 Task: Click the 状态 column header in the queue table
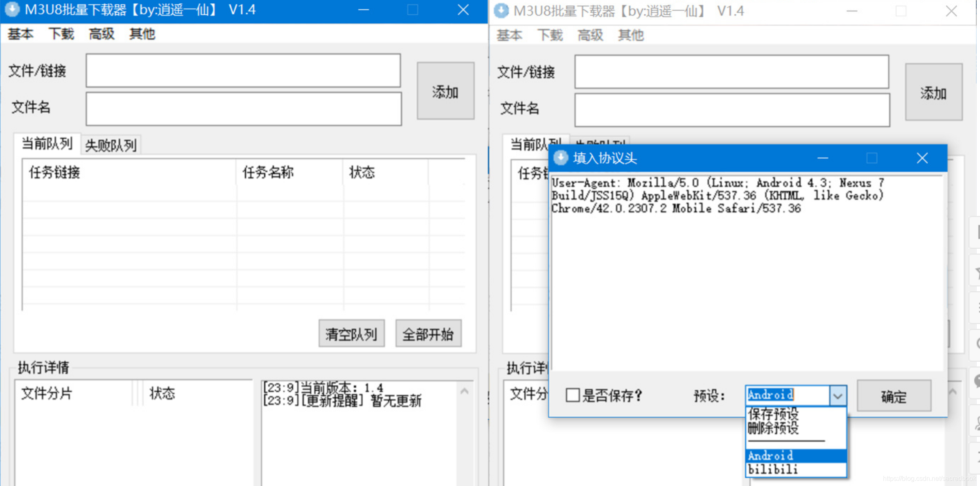(x=386, y=172)
